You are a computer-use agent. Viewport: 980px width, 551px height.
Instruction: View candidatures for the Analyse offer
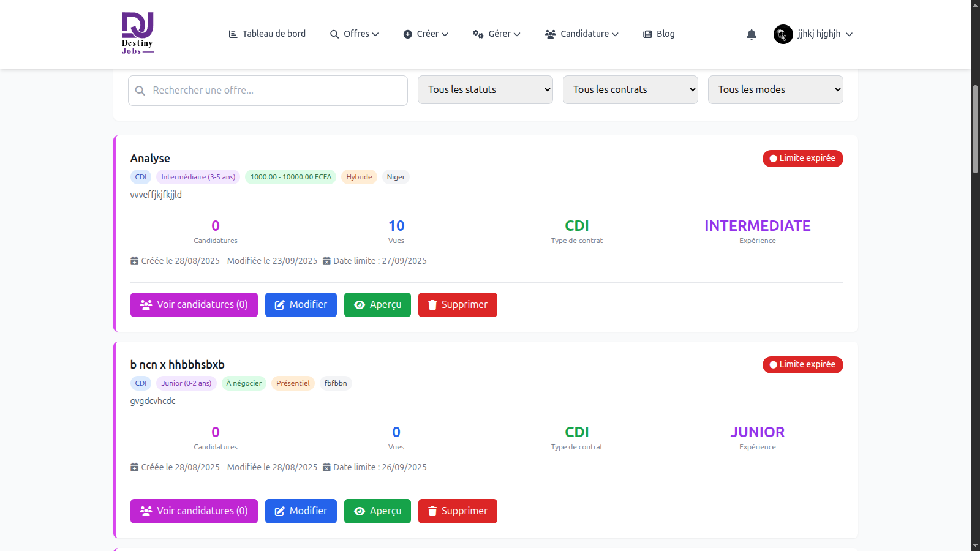[x=194, y=305]
